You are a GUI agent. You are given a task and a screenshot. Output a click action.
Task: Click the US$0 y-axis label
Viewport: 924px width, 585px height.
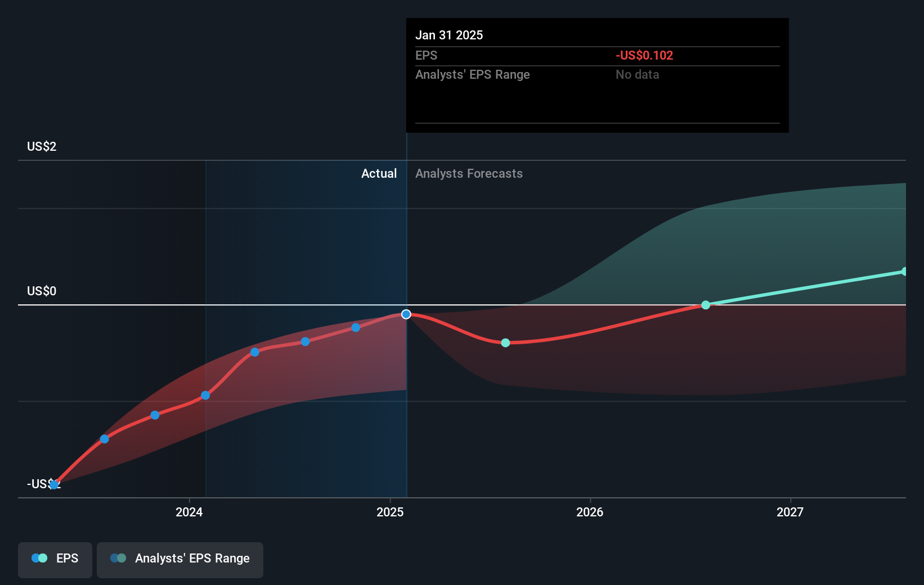[42, 291]
